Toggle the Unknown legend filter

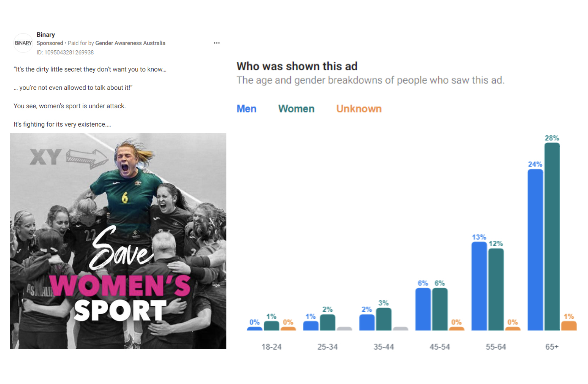click(359, 108)
